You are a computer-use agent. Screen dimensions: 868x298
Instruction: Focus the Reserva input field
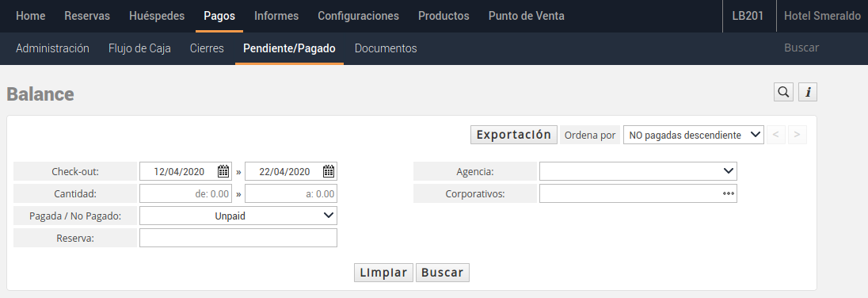coord(238,239)
